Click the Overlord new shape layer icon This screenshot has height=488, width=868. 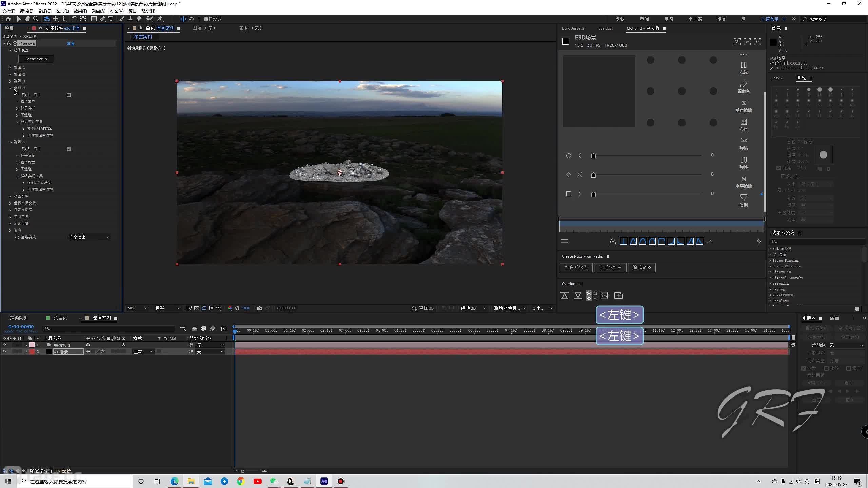[x=618, y=296]
